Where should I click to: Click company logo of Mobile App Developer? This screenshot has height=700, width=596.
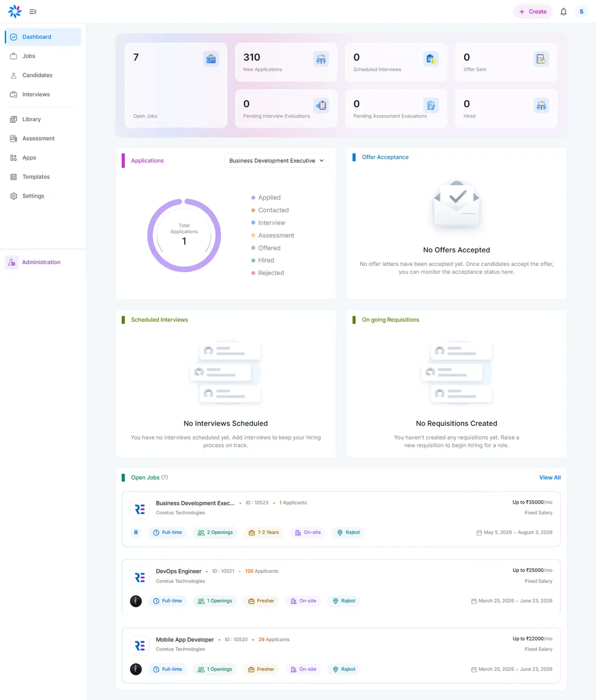(140, 646)
